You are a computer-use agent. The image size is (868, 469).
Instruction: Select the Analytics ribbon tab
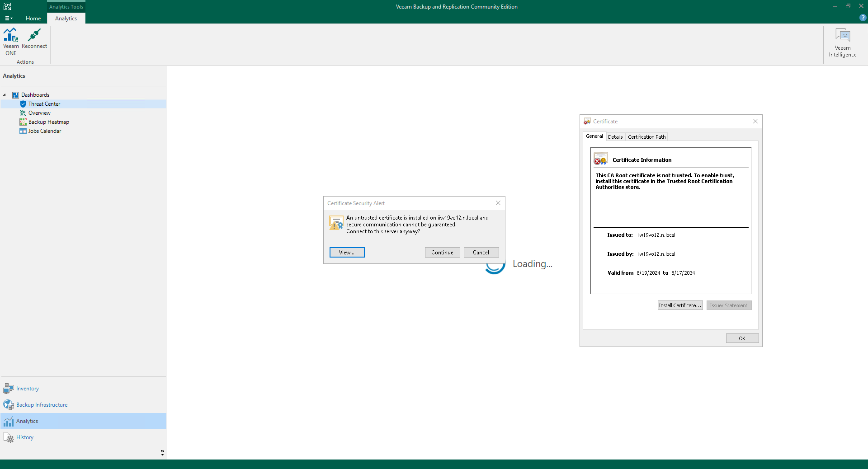pyautogui.click(x=66, y=19)
